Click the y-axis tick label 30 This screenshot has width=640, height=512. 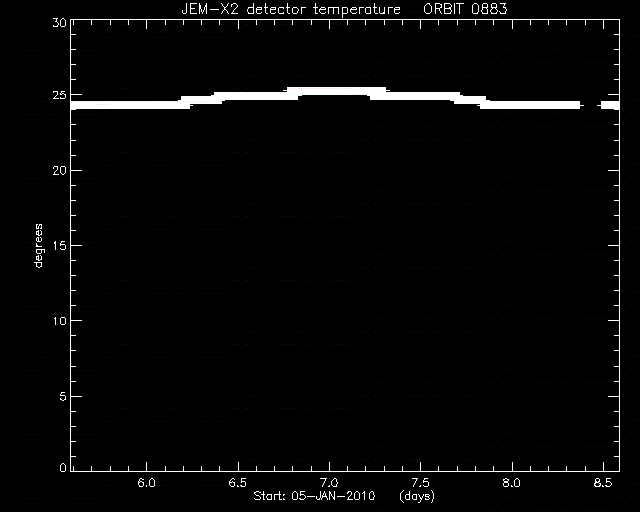tap(60, 23)
